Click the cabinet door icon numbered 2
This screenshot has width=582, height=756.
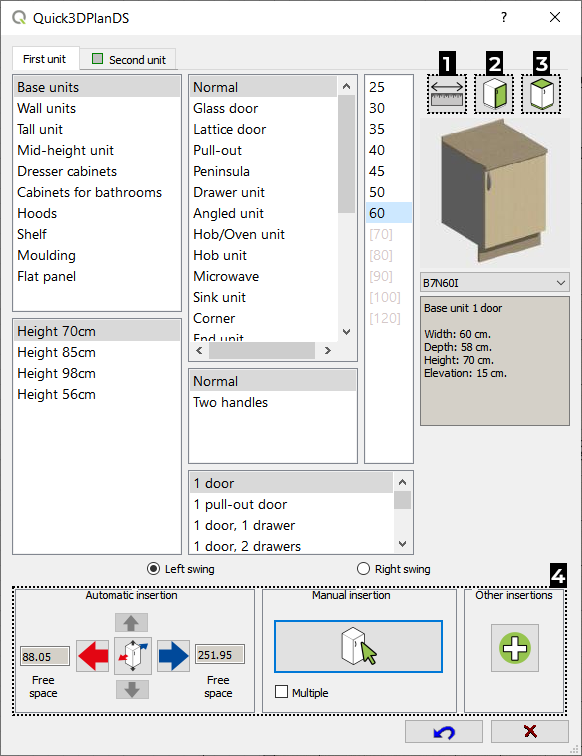pos(494,94)
